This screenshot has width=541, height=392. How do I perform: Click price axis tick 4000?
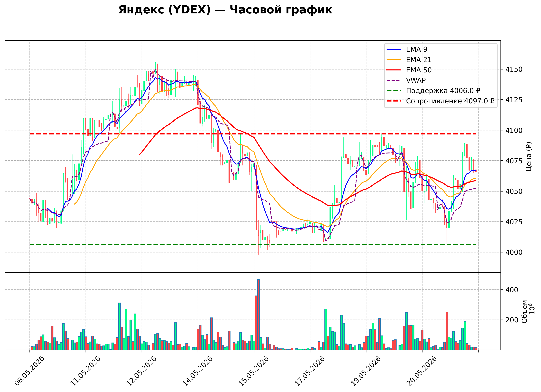point(514,252)
